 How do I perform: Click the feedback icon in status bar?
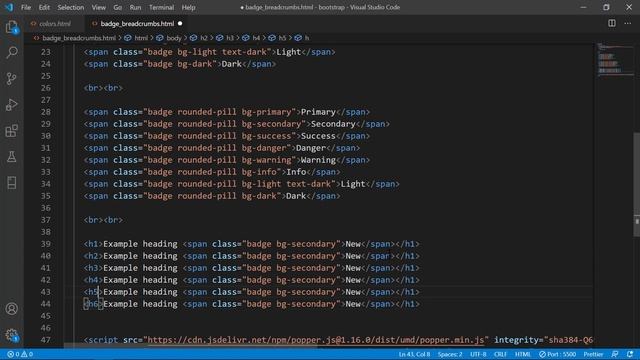pyautogui.click(x=615, y=354)
